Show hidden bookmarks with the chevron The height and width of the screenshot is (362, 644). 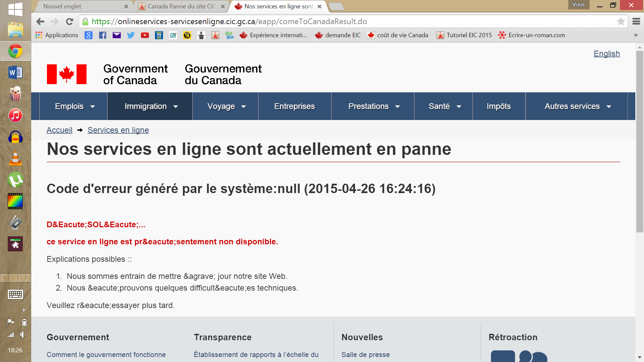(x=636, y=35)
